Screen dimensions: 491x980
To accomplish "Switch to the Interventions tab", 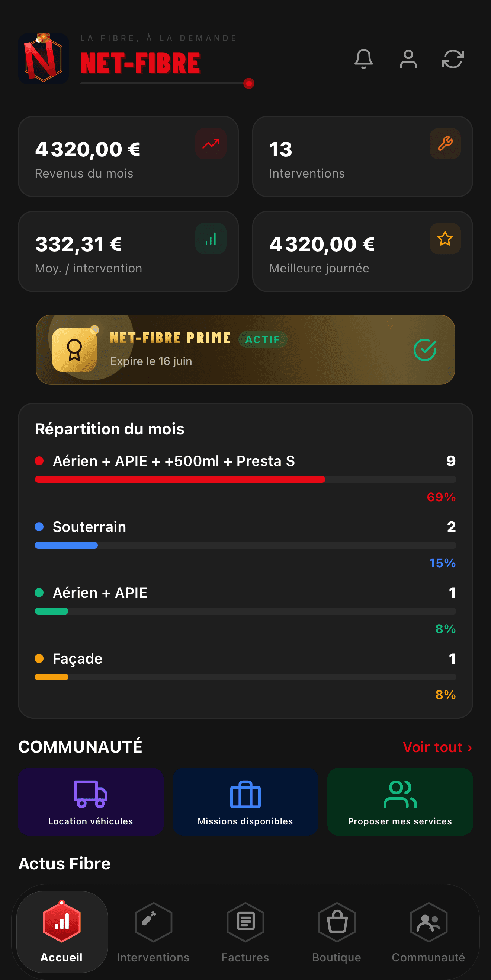I will pos(153,931).
